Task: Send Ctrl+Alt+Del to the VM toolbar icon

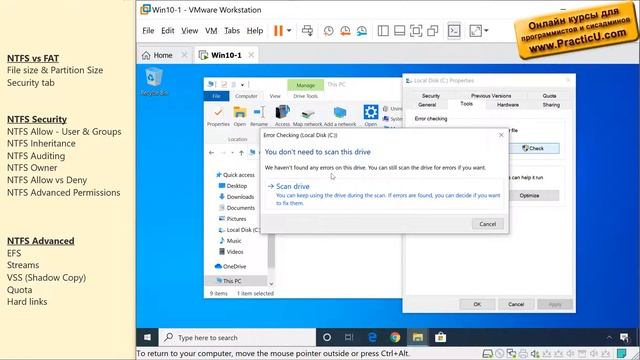Action: pyautogui.click(x=307, y=31)
